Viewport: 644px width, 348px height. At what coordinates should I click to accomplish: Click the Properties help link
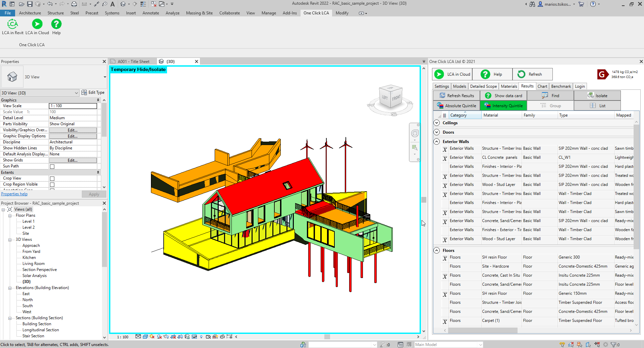[14, 194]
